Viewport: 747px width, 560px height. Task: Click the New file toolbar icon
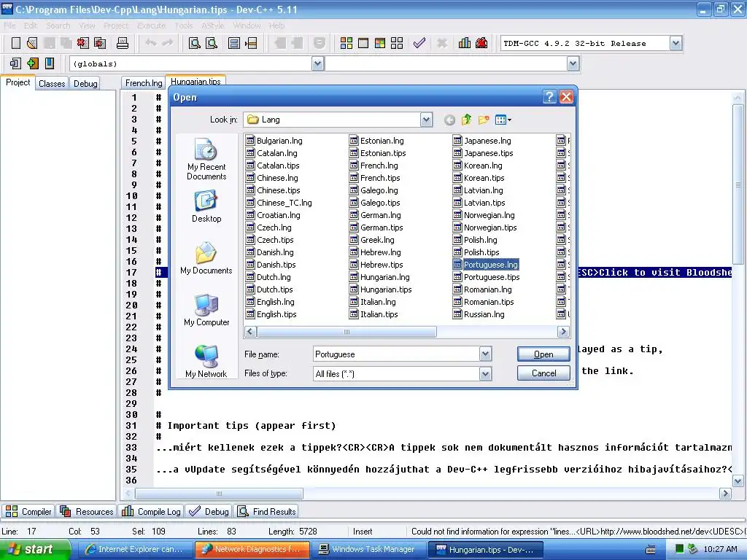tap(16, 43)
